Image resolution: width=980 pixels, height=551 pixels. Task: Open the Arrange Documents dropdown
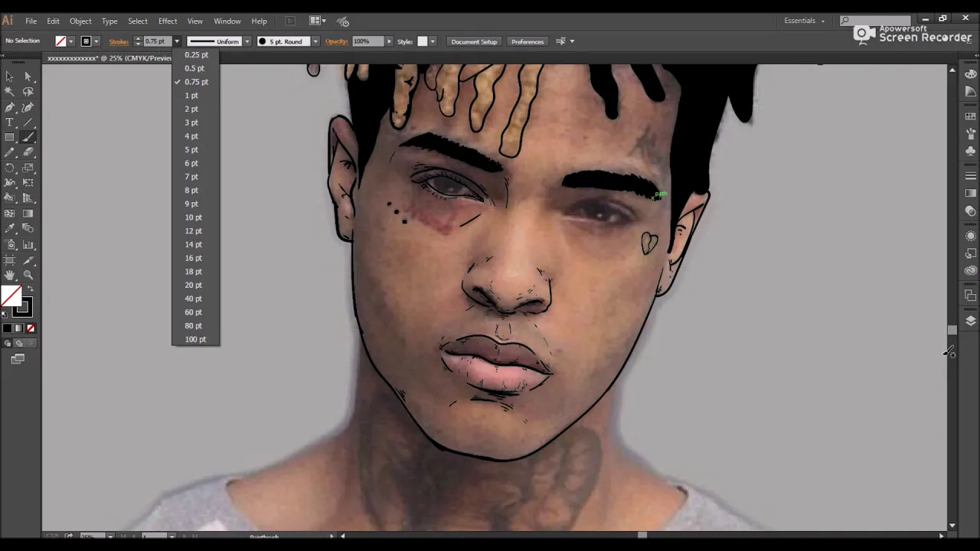[x=318, y=21]
